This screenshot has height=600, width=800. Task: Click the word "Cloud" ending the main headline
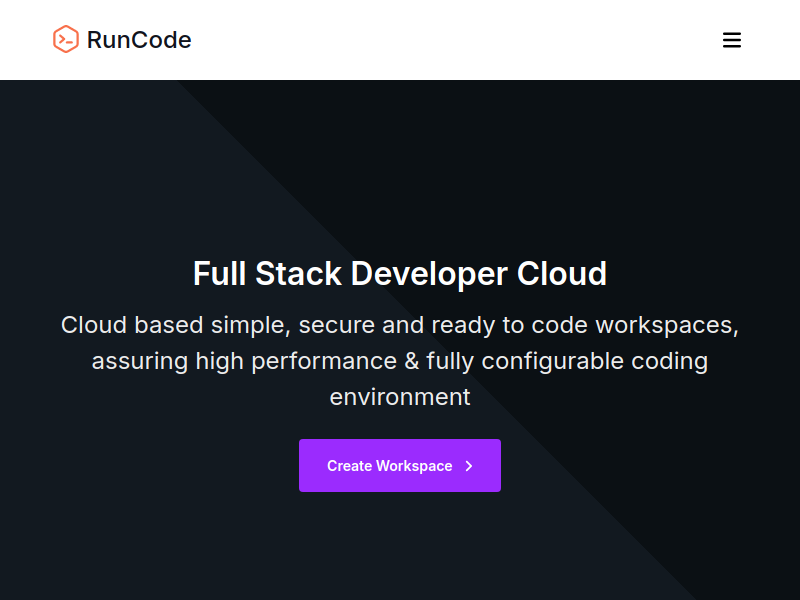pyautogui.click(x=562, y=274)
